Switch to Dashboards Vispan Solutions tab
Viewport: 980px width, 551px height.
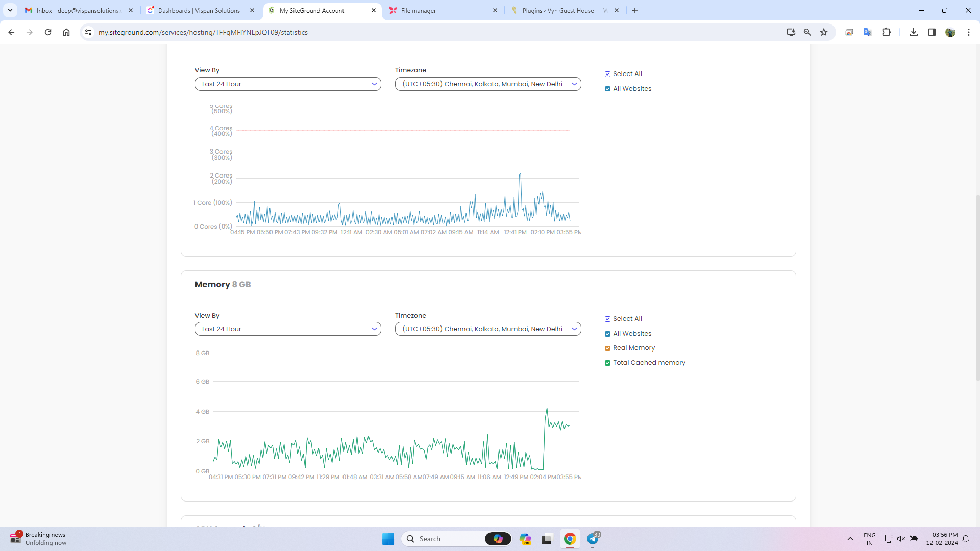pos(199,10)
